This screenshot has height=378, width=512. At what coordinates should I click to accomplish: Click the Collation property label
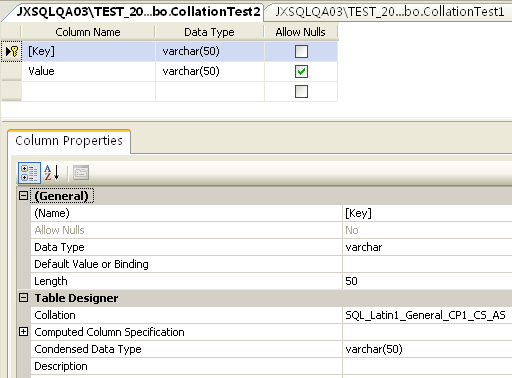(55, 315)
